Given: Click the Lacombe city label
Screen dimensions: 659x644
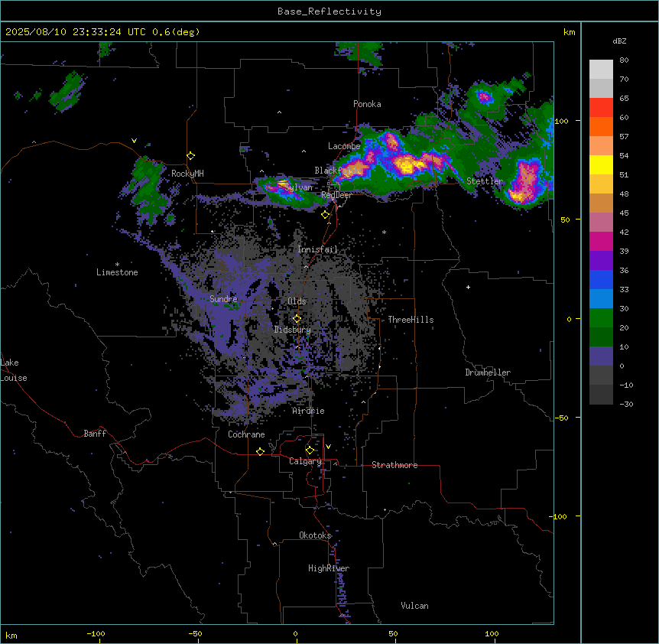Looking at the screenshot, I should (x=344, y=146).
